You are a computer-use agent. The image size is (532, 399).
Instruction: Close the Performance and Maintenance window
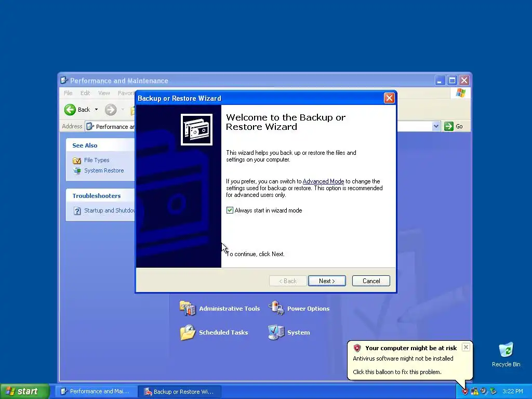tap(464, 81)
